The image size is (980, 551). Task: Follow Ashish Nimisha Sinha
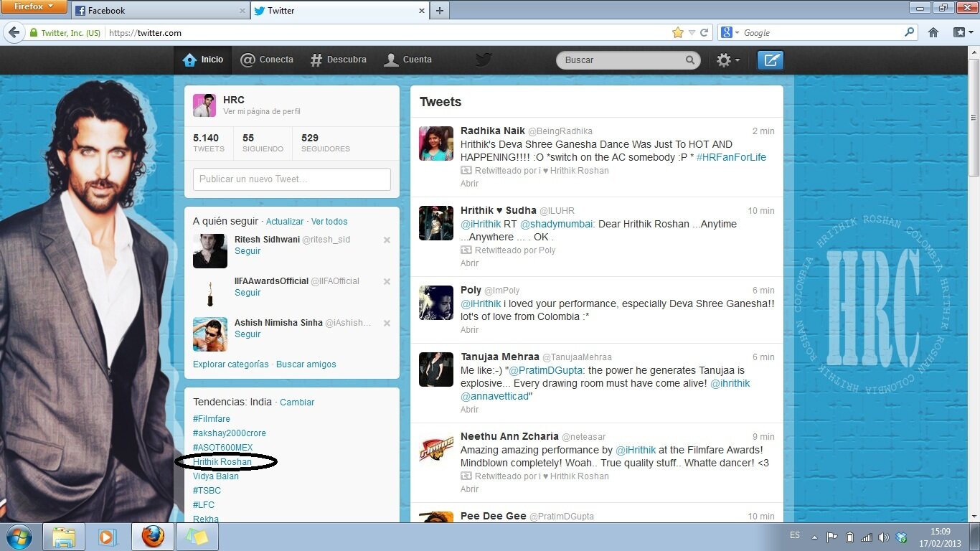248,334
